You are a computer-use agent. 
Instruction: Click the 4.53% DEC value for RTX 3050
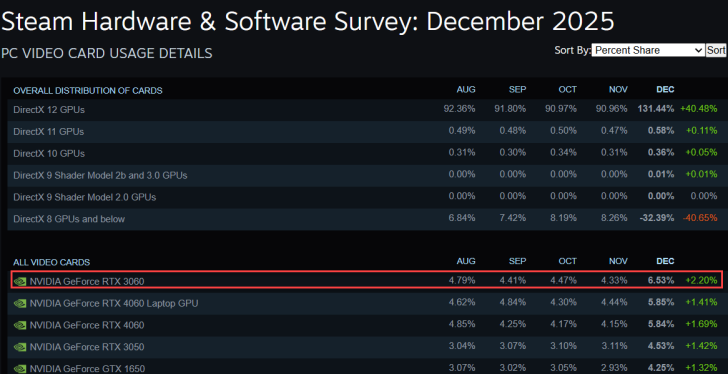click(x=661, y=346)
